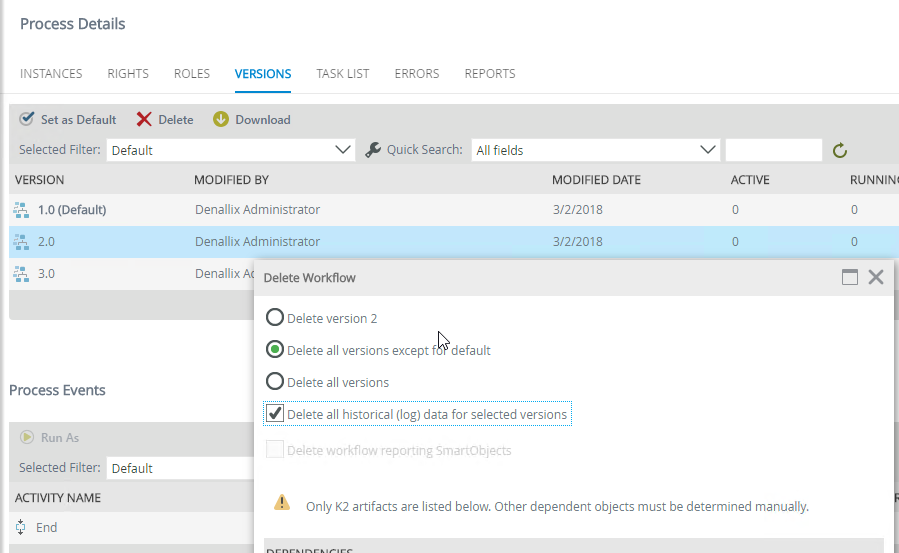
Task: Click Denallix Administrator in the 1.0 row
Action: coord(257,210)
